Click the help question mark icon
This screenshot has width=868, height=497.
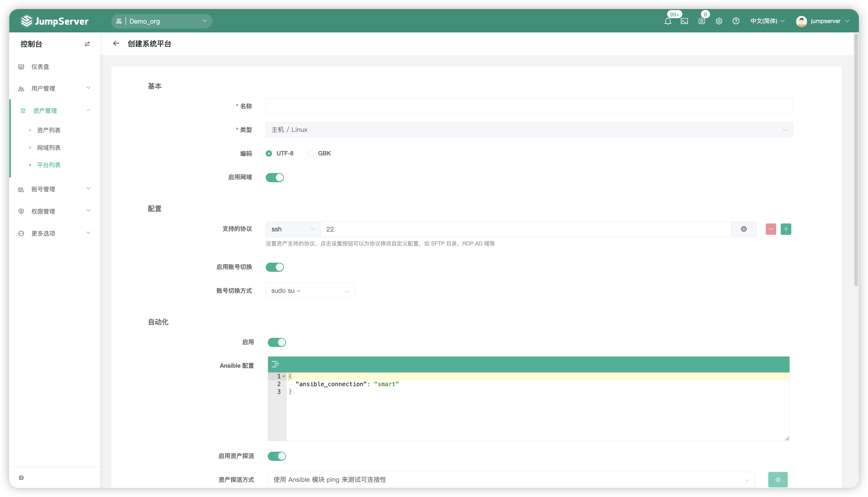pos(736,21)
